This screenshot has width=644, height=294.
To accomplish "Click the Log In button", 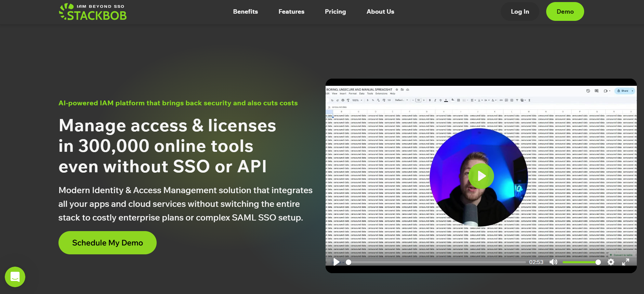I will tap(520, 12).
